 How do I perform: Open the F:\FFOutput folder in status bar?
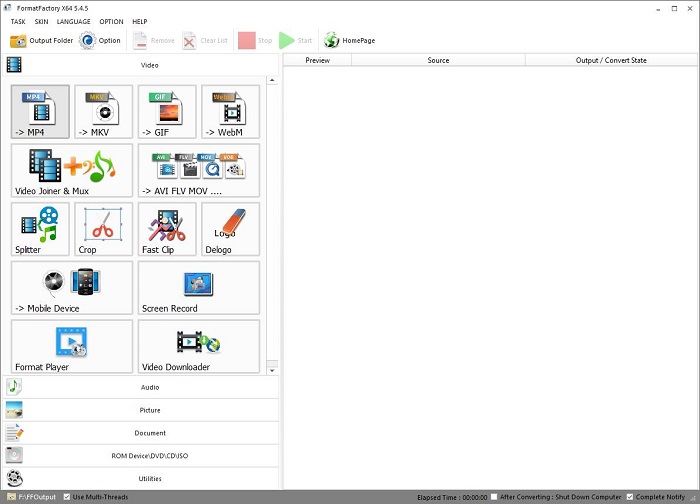pos(31,497)
